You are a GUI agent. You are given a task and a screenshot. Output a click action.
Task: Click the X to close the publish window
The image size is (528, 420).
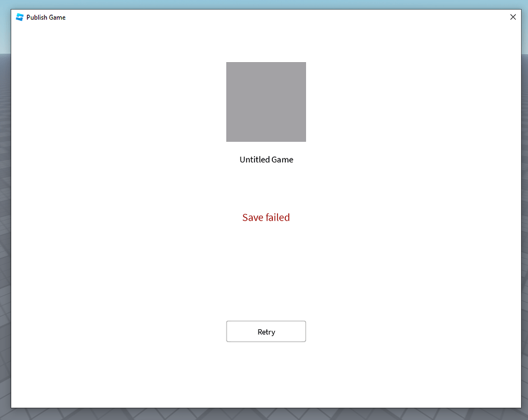(x=513, y=17)
